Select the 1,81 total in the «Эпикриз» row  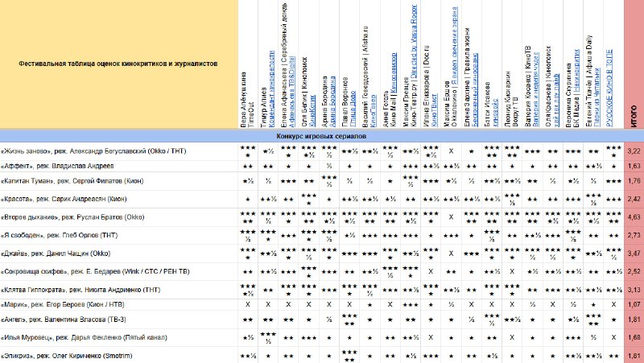click(x=634, y=356)
